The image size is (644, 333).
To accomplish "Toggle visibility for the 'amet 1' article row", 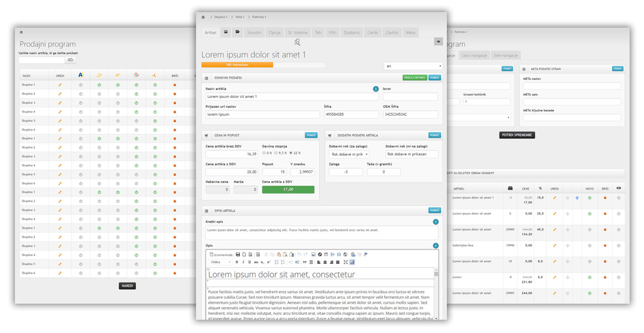I will coord(619,198).
